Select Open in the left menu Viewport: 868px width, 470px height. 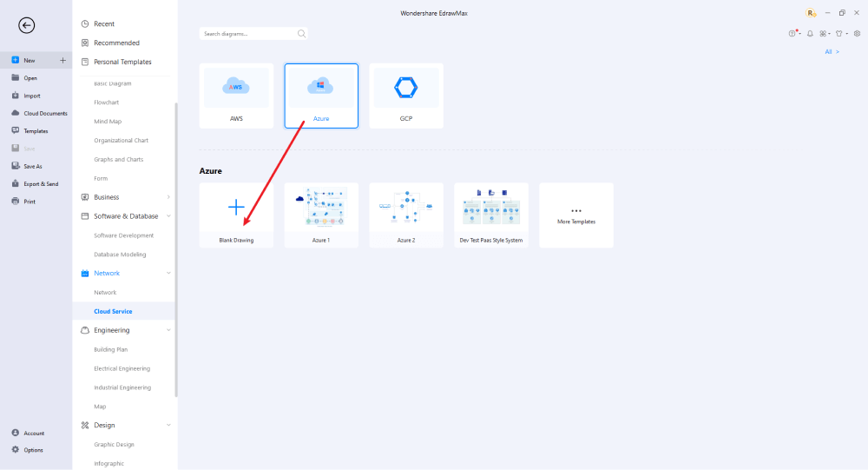(x=30, y=78)
